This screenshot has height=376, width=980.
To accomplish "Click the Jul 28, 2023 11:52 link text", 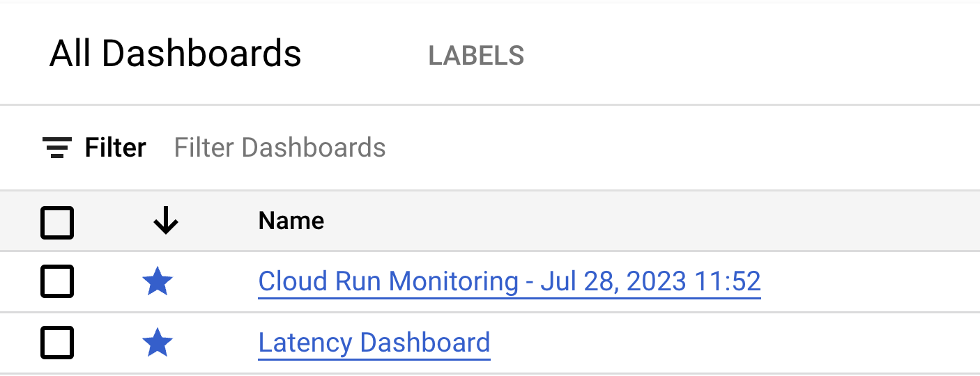I will click(650, 282).
